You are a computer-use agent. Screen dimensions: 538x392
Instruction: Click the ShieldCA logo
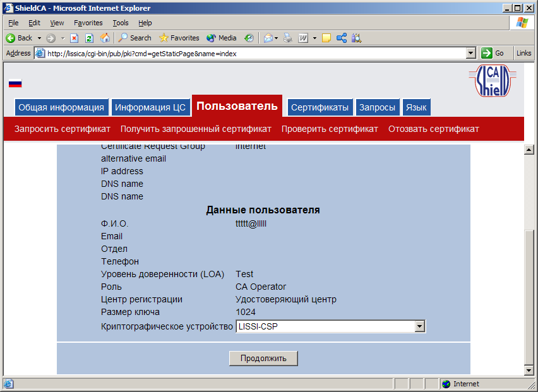coord(492,81)
